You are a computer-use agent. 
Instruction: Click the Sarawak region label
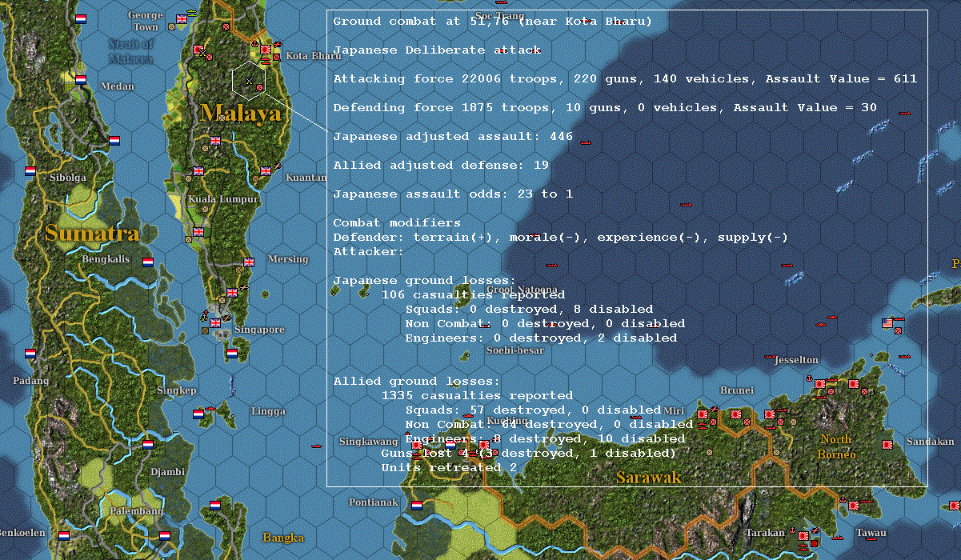pyautogui.click(x=648, y=478)
